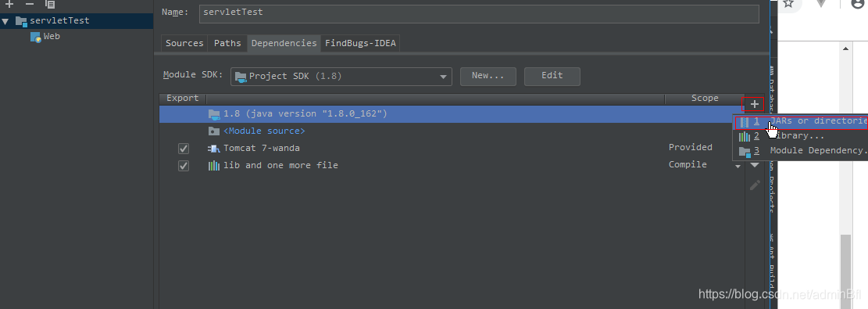Image resolution: width=868 pixels, height=309 pixels.
Task: Switch to the Paths tab
Action: (227, 43)
